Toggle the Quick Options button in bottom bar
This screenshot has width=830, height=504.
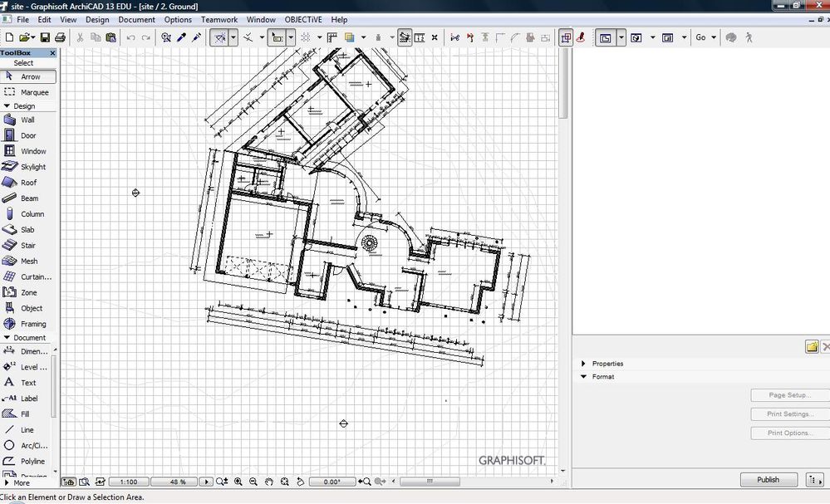(69, 482)
